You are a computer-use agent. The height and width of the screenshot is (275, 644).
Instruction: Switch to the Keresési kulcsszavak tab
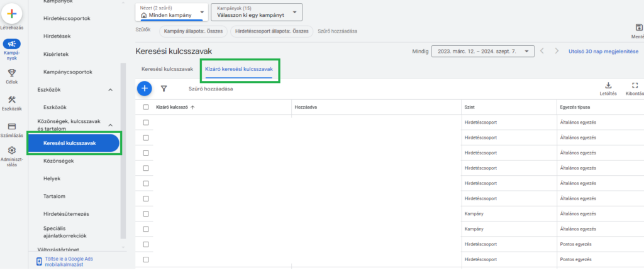(x=167, y=69)
